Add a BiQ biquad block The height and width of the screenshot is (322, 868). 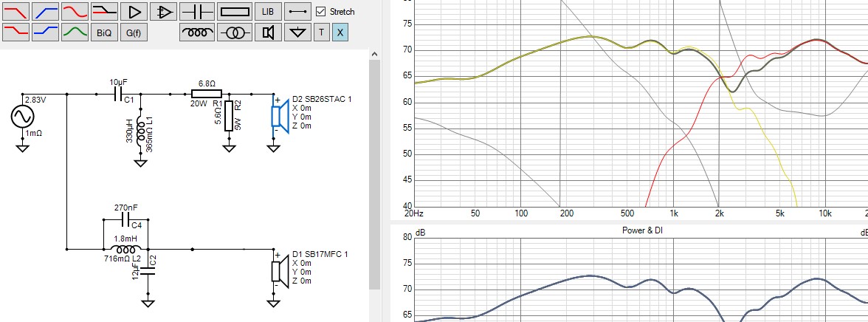(103, 32)
